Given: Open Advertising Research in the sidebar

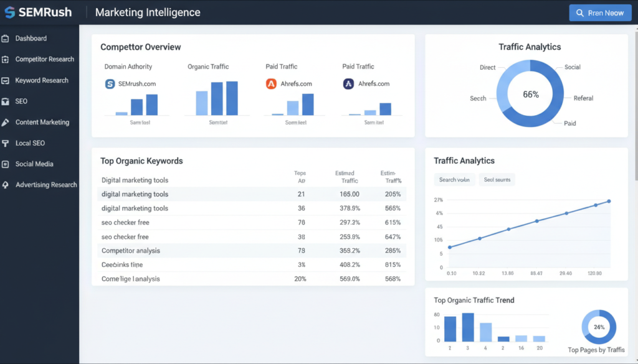Looking at the screenshot, I should point(7,184).
